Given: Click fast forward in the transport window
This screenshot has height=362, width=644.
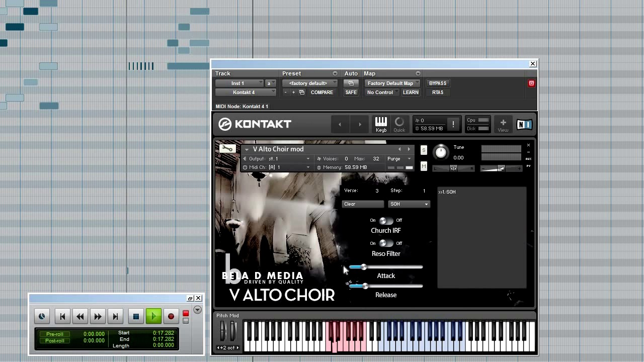Looking at the screenshot, I should click(x=98, y=316).
